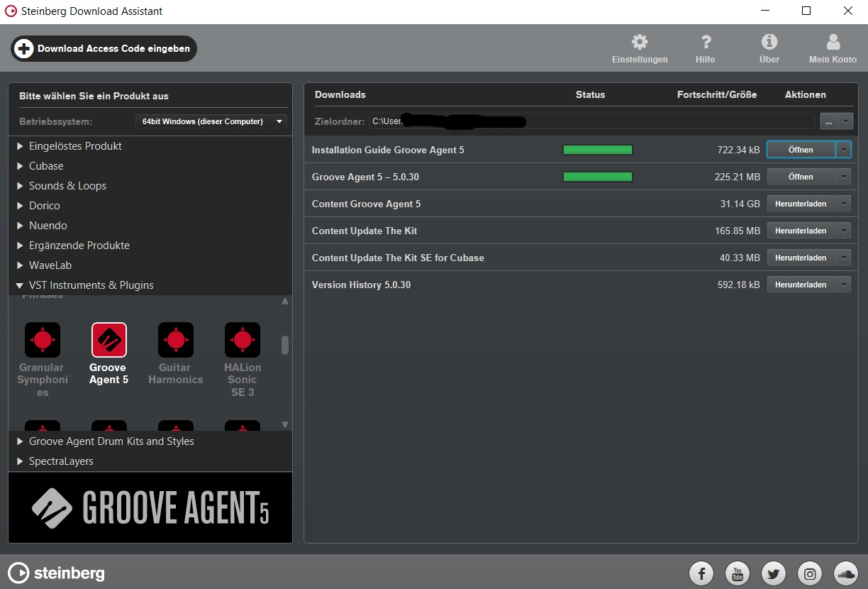
Task: Click the product list scrollbar thumb
Action: pyautogui.click(x=285, y=345)
